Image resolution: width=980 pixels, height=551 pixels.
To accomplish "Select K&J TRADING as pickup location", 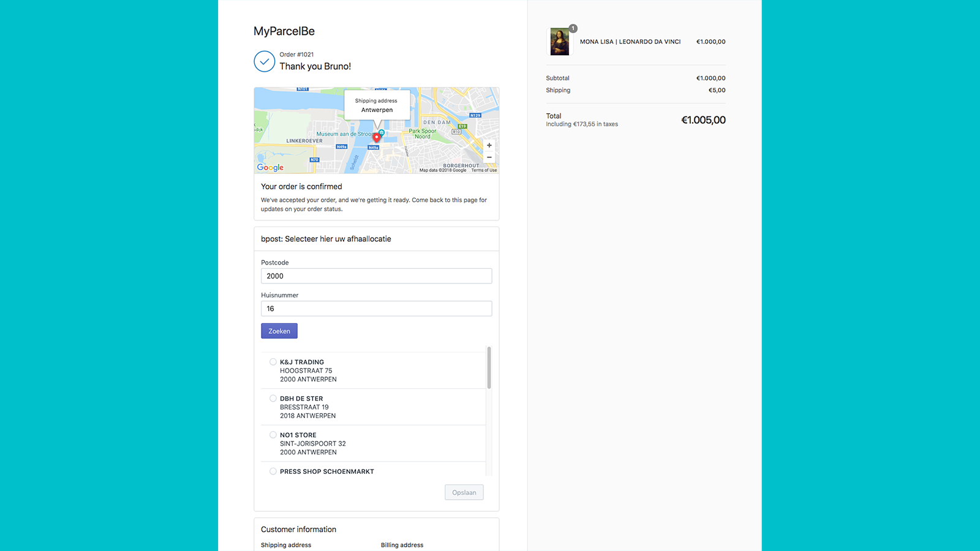I will (273, 362).
